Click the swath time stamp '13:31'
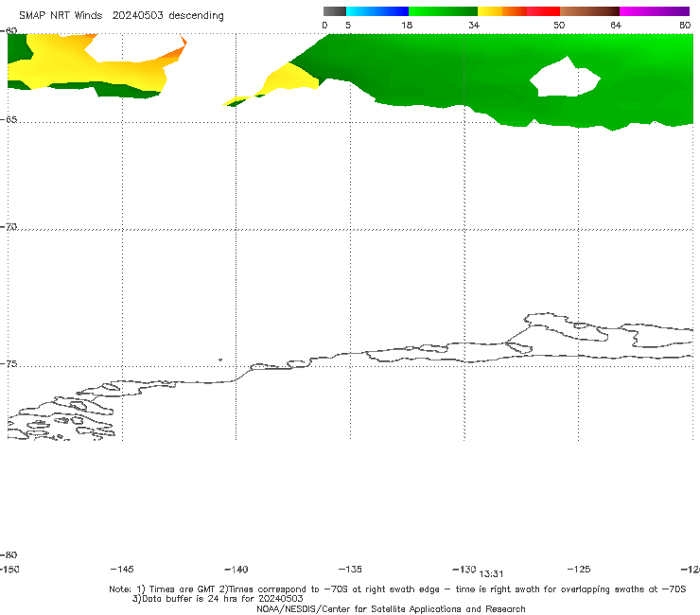 pos(492,574)
